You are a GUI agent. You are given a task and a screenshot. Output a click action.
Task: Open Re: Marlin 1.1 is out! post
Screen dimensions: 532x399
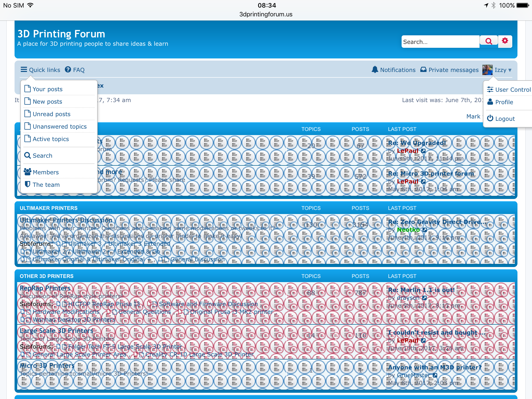pyautogui.click(x=421, y=290)
